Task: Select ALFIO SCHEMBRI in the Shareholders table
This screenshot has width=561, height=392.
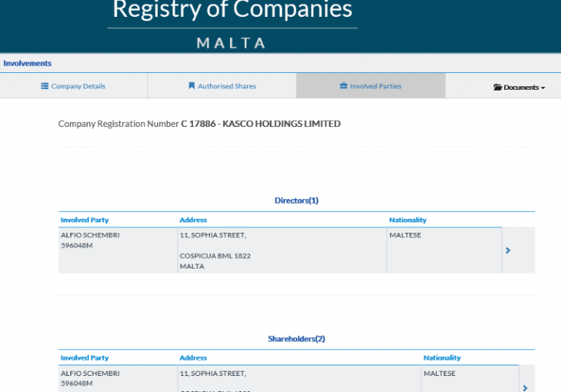Action: [90, 373]
